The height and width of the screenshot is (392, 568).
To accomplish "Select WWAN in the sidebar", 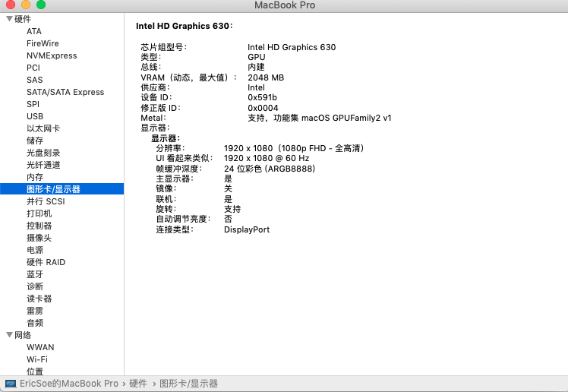I will [40, 347].
